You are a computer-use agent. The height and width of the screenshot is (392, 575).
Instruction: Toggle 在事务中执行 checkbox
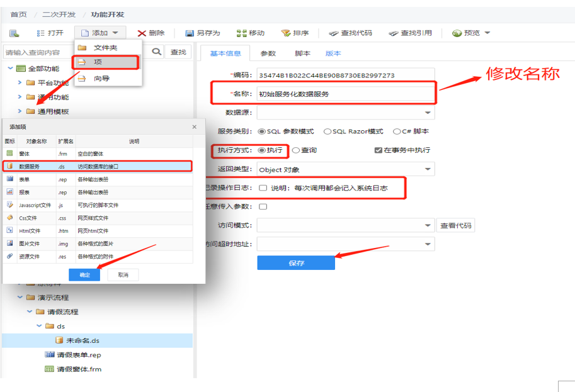[379, 150]
